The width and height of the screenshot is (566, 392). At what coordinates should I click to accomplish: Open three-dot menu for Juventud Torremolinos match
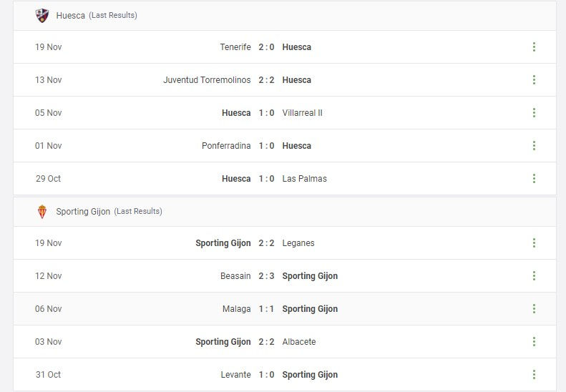[534, 80]
